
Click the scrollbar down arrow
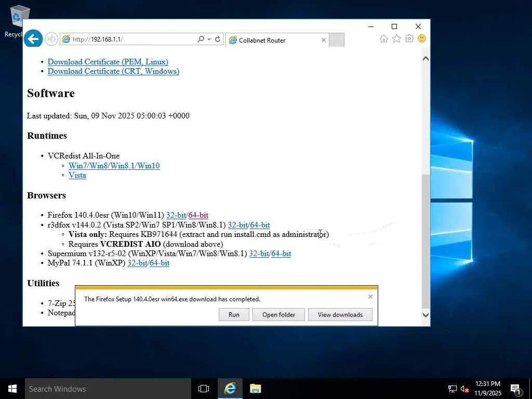point(425,315)
